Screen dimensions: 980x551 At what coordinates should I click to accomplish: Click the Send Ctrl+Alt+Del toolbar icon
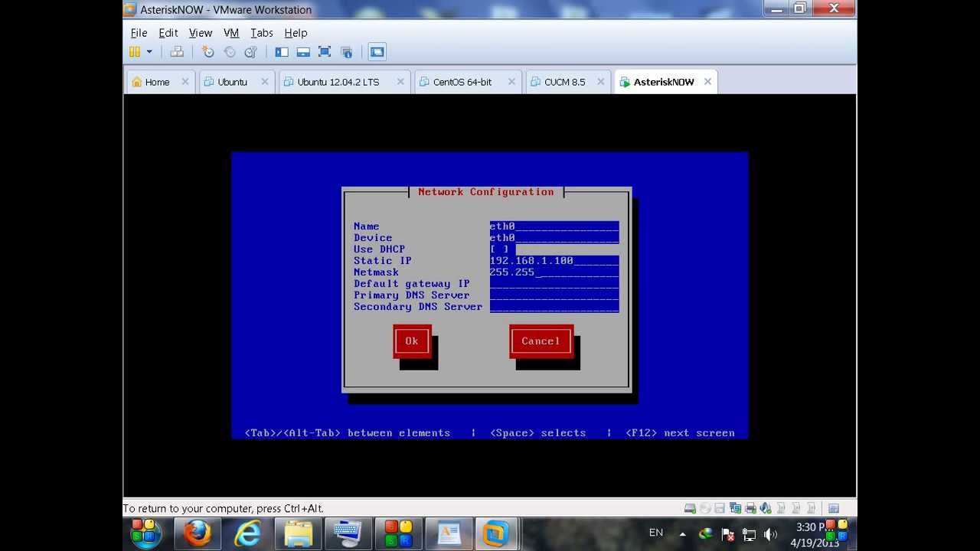pos(177,52)
